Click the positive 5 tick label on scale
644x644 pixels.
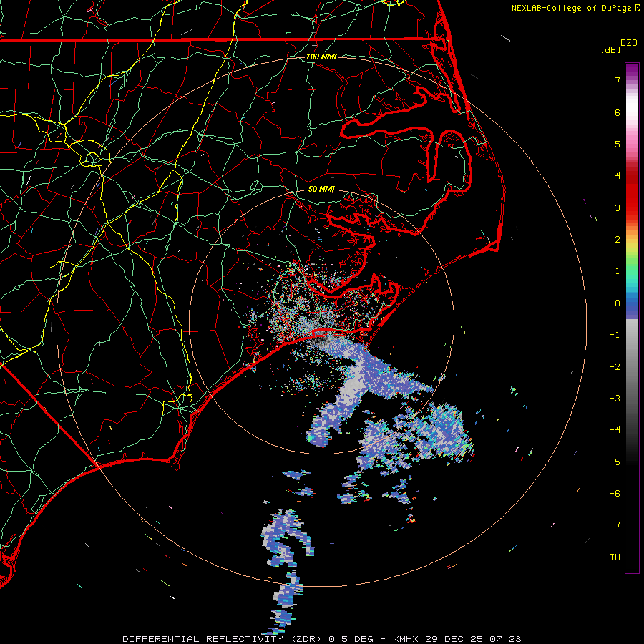click(x=618, y=144)
